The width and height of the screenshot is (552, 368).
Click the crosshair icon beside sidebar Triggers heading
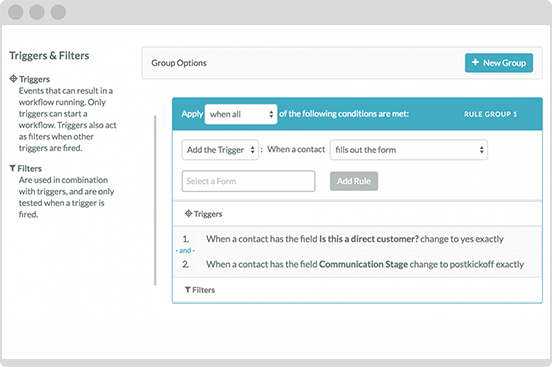pyautogui.click(x=13, y=79)
